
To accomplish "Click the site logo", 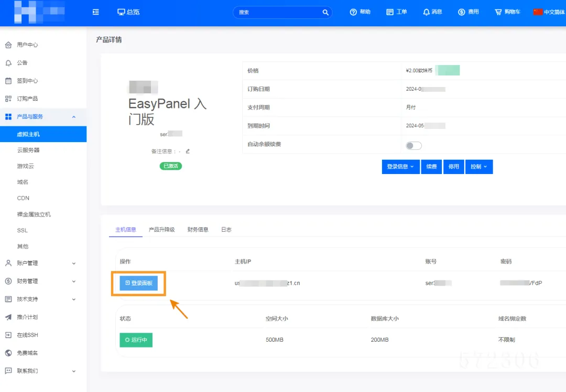I will pos(39,12).
